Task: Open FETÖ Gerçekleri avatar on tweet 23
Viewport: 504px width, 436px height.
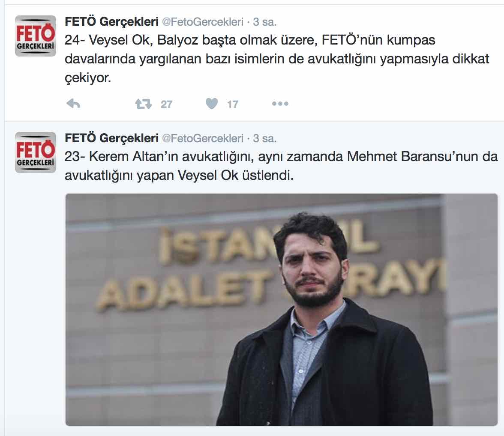Action: pyautogui.click(x=36, y=152)
